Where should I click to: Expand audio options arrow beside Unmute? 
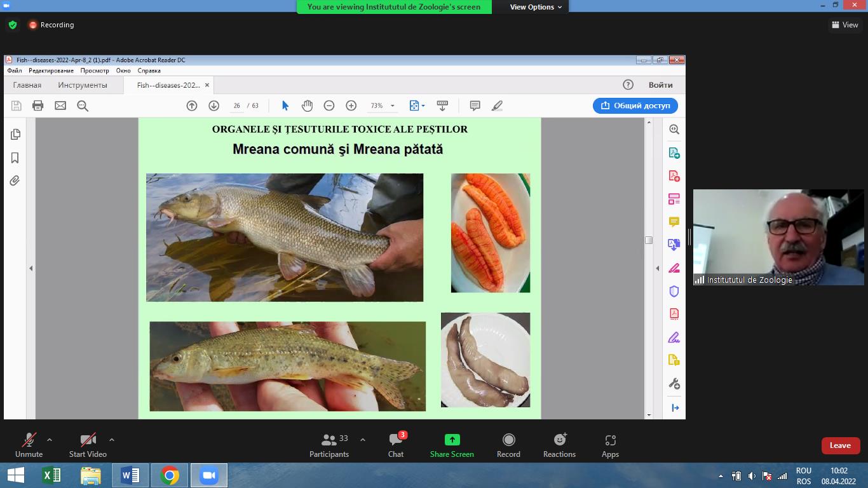(x=50, y=440)
